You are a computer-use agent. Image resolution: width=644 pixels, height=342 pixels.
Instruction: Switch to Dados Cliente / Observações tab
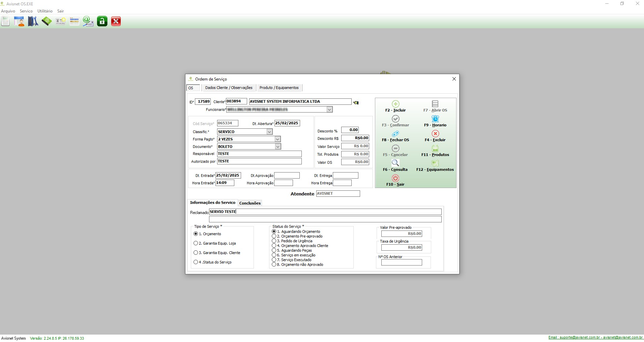(x=229, y=88)
